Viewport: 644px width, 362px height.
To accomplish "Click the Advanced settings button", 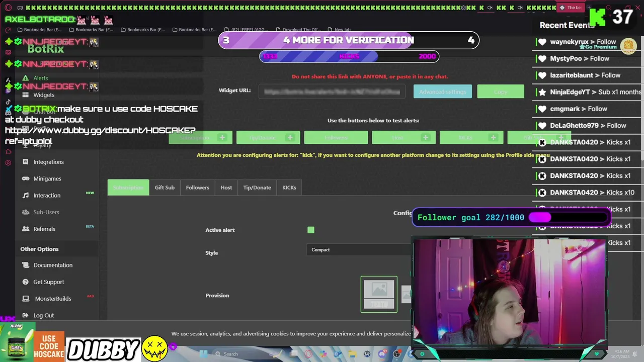I will coord(443,92).
